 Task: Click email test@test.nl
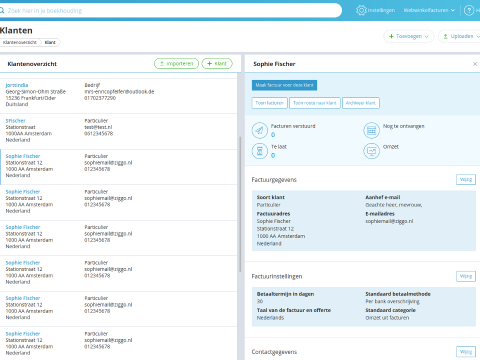[98, 127]
